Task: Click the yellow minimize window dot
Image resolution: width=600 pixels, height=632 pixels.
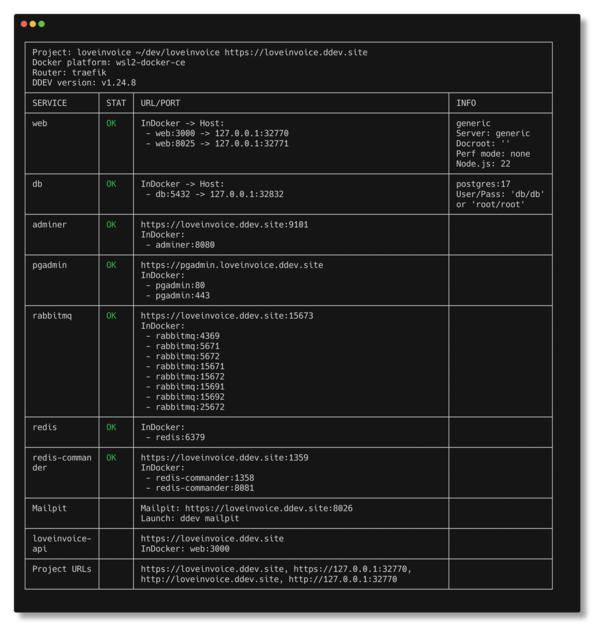Action: tap(33, 24)
